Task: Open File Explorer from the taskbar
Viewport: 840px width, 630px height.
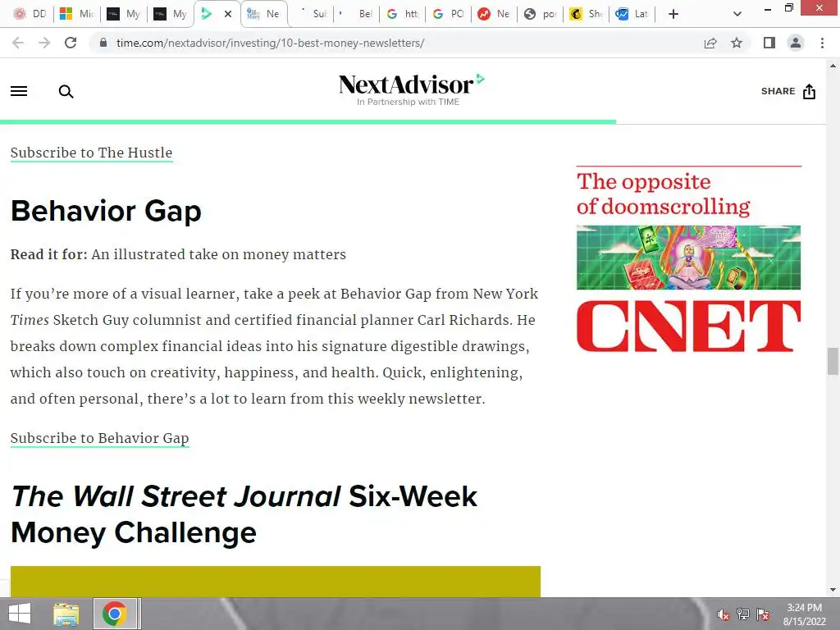Action: click(x=66, y=614)
